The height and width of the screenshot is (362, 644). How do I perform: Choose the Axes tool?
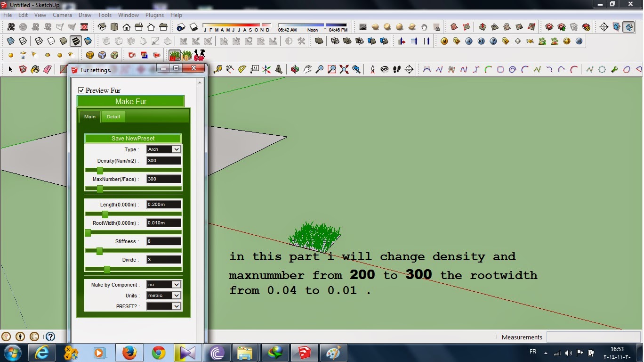tap(266, 70)
